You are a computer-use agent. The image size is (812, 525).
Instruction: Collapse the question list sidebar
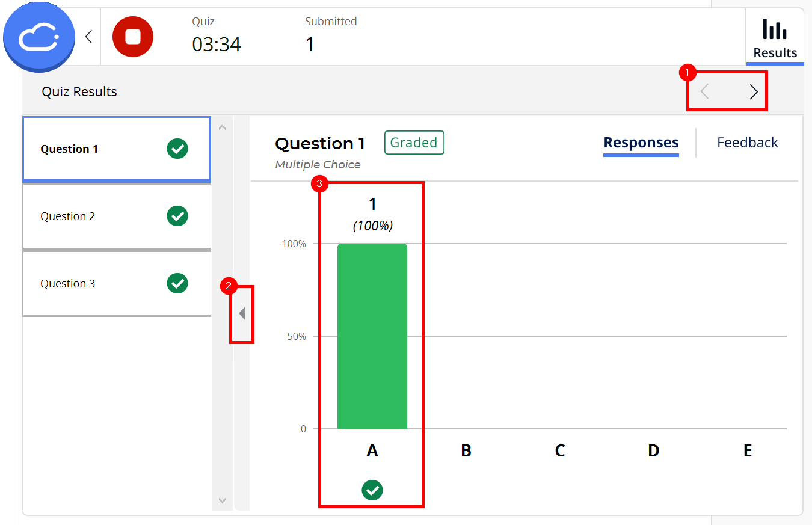242,313
